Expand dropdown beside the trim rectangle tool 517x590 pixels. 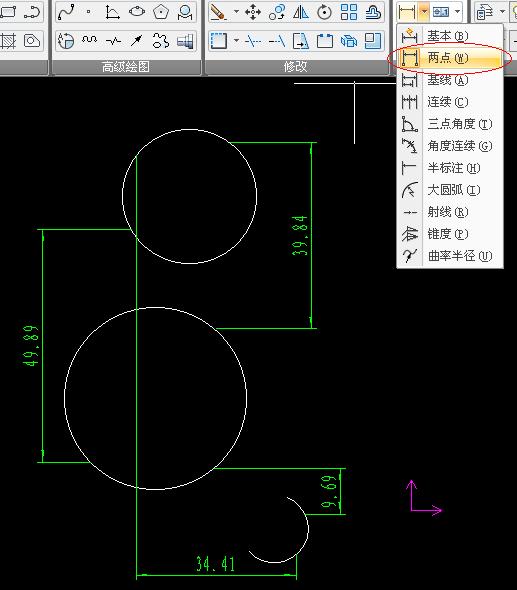(236, 40)
